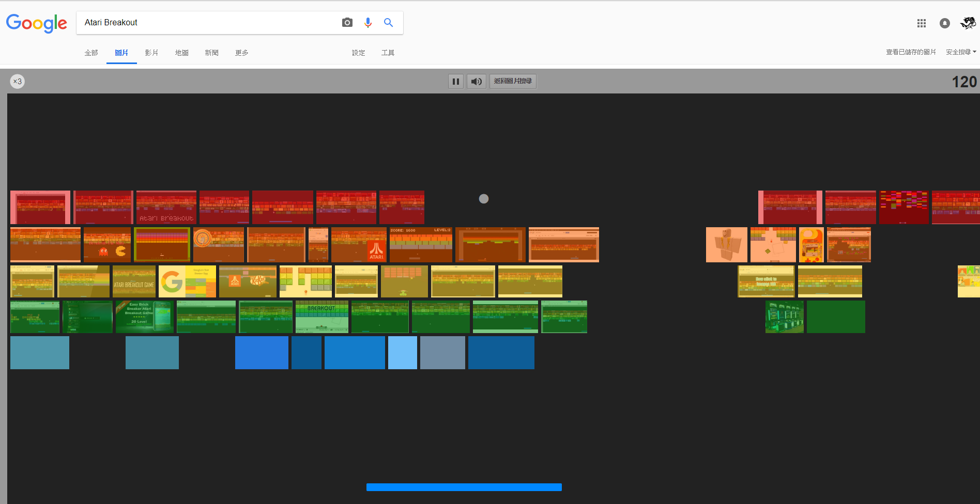Click orange brick with Pac-Man ghost

point(108,245)
